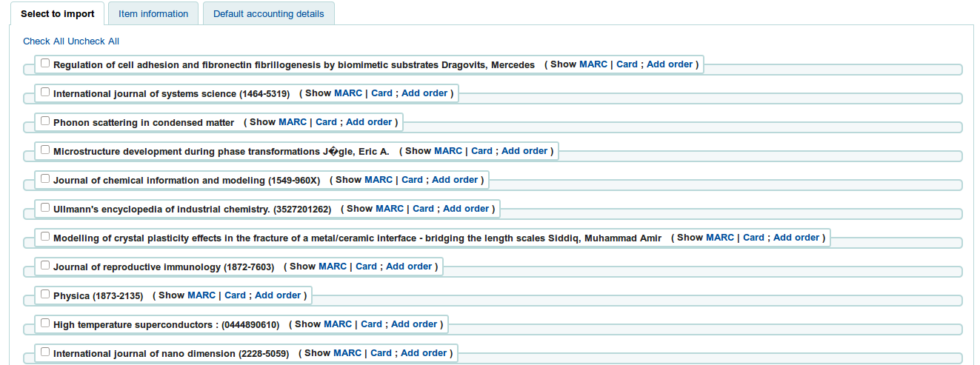The width and height of the screenshot is (980, 365).
Task: Open Card for Regulation of cell adhesion record
Action: (x=627, y=64)
